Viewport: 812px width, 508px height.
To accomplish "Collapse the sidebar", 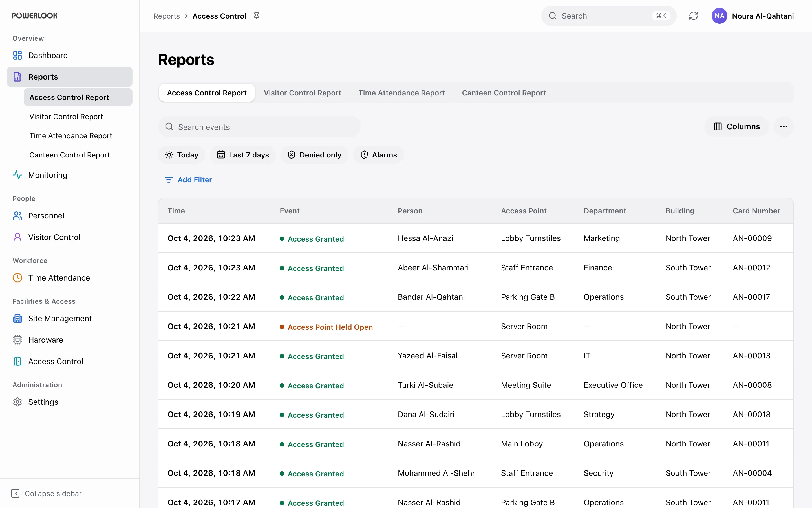I will 46,494.
